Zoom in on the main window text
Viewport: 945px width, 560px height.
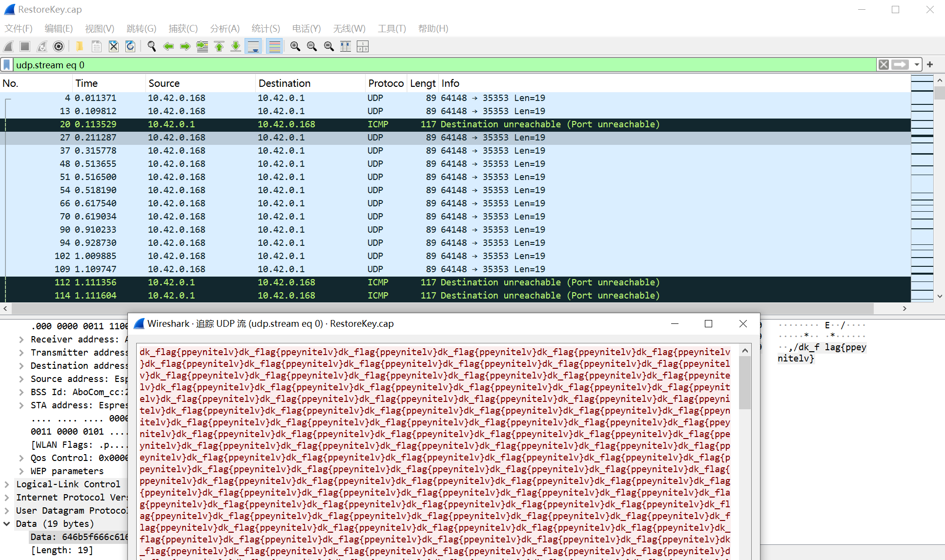[x=295, y=46]
